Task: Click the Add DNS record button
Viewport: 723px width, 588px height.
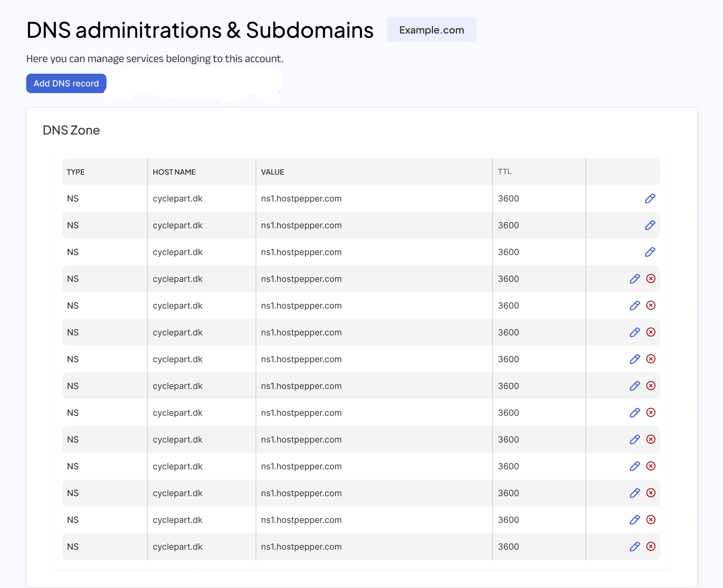Action: click(x=66, y=83)
